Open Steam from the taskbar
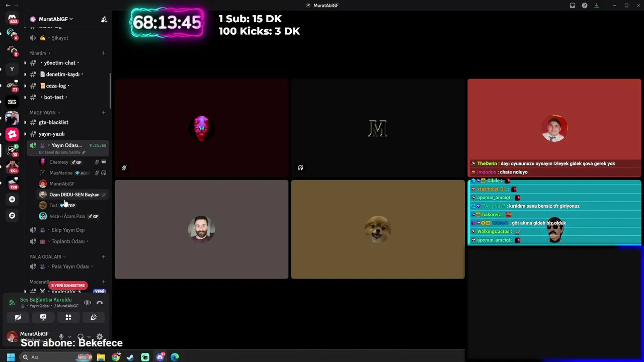Screen dimensions: 644x362 (130, 357)
